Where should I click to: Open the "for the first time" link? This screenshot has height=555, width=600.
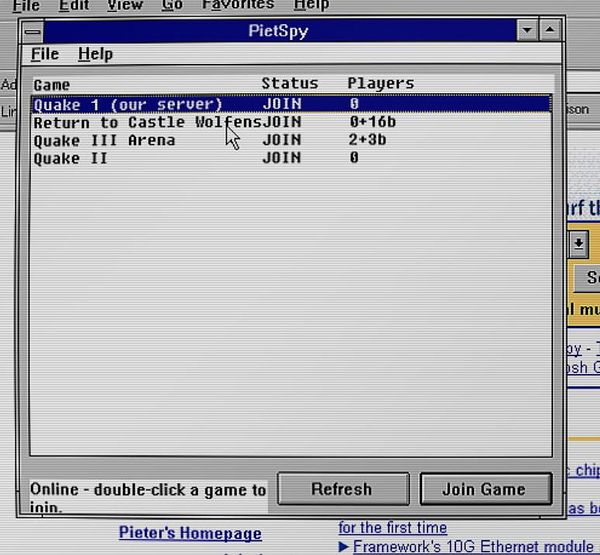393,528
